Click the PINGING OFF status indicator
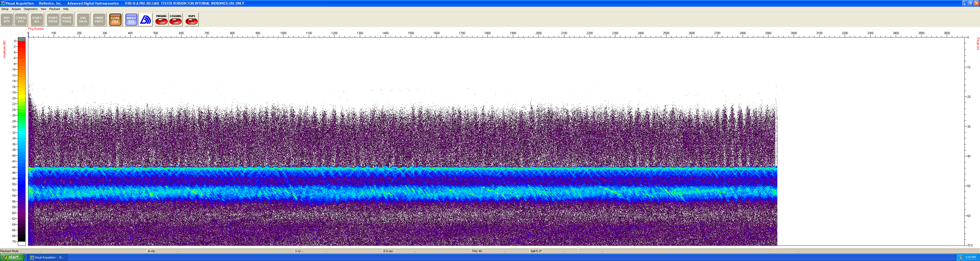 (161, 20)
